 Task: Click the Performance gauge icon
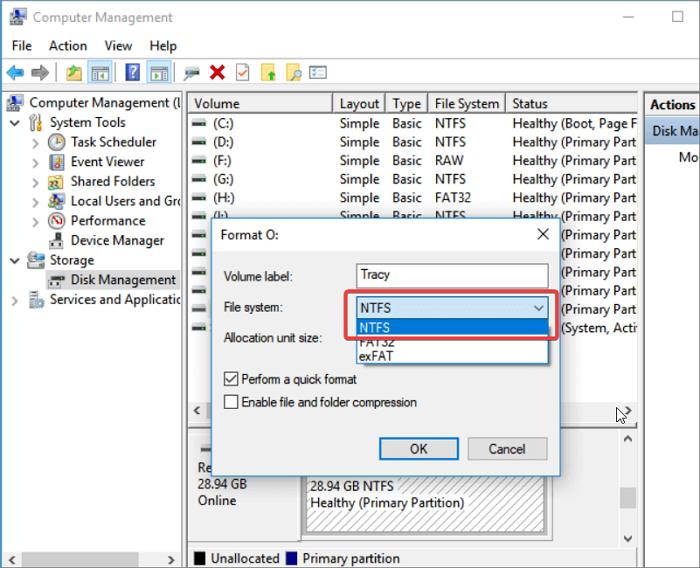57,221
